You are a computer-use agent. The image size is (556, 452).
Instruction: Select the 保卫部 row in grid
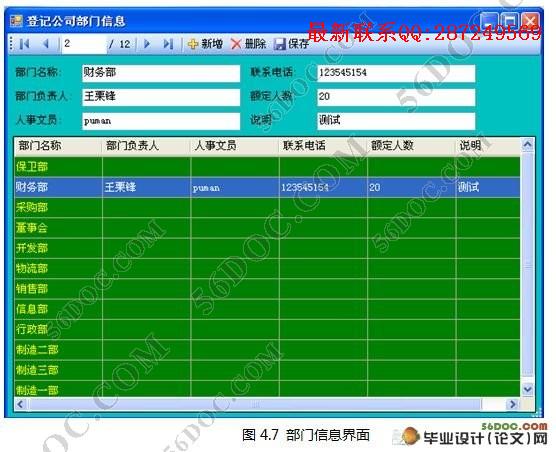pos(267,167)
